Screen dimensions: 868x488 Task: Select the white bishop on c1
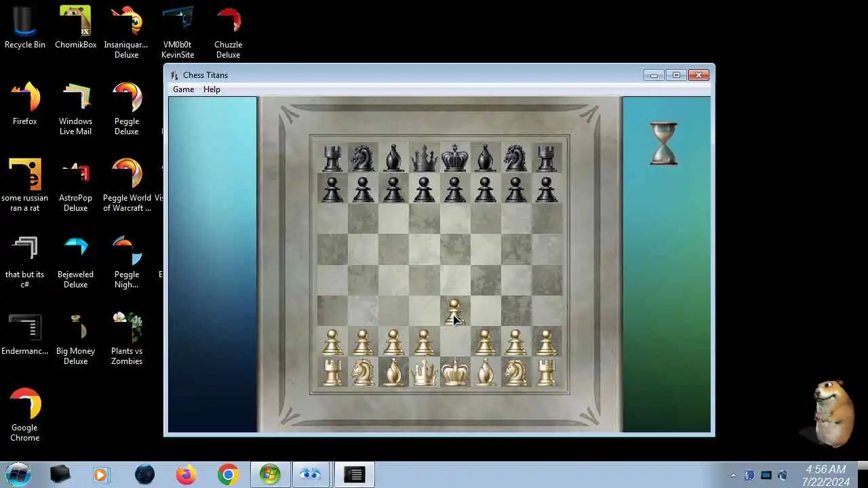point(393,372)
